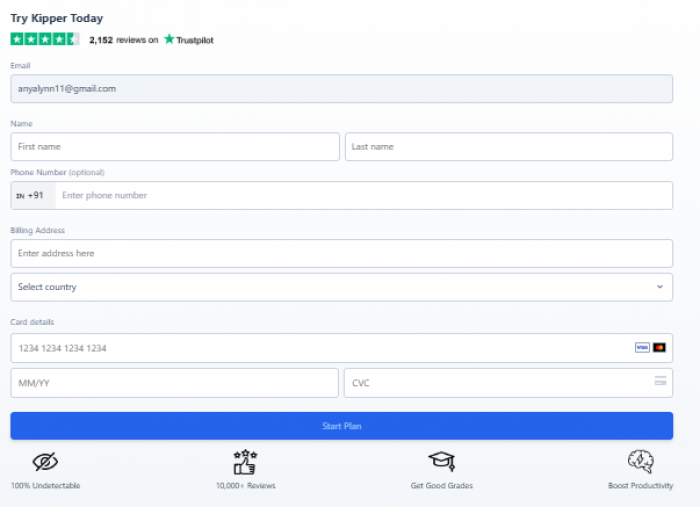Click the country dropdown chevron arrow
Screen dimensions: 700x507
660,287
